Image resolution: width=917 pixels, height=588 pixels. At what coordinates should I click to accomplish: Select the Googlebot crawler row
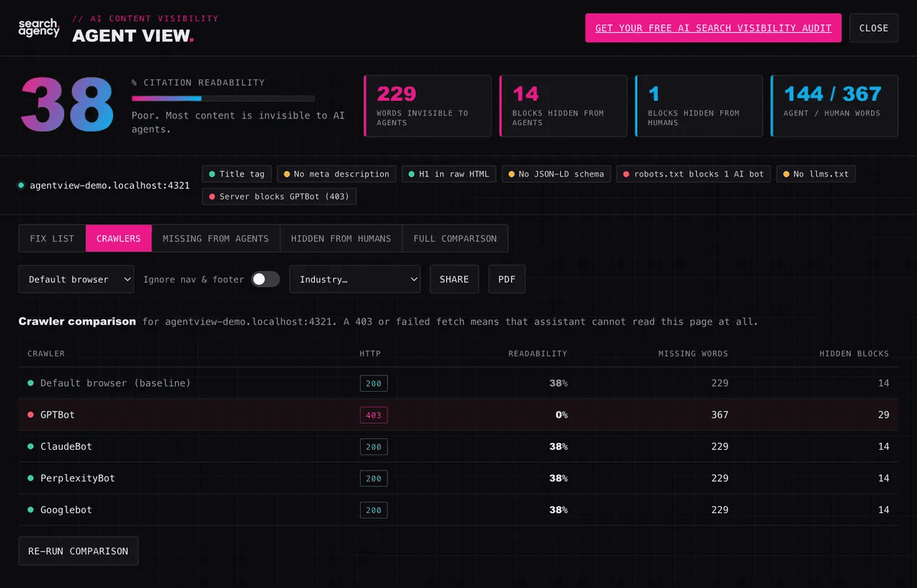[x=458, y=510]
